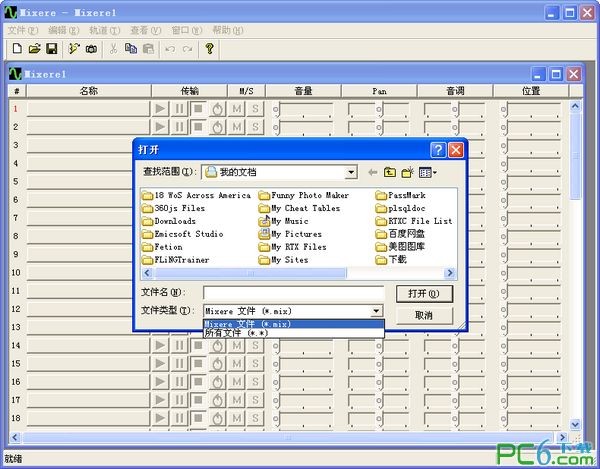Open the view menu icon in dialog

[427, 173]
